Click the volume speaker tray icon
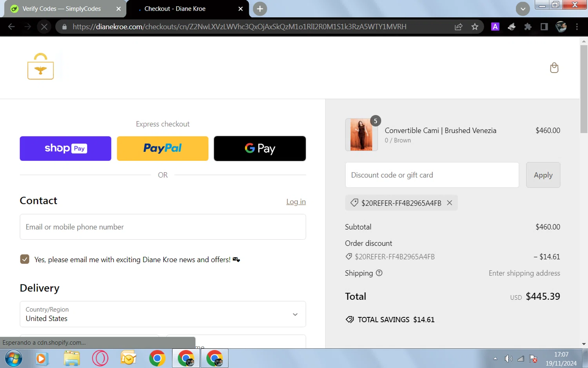 (x=508, y=359)
